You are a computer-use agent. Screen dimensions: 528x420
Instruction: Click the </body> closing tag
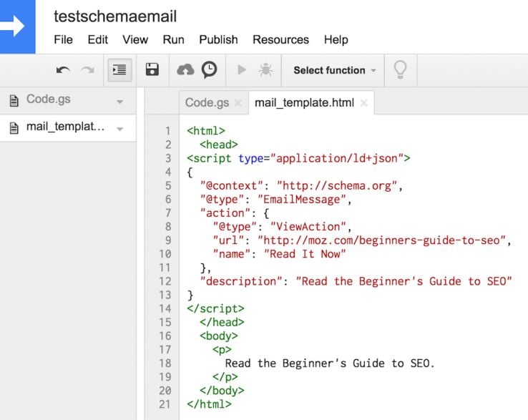pos(222,391)
